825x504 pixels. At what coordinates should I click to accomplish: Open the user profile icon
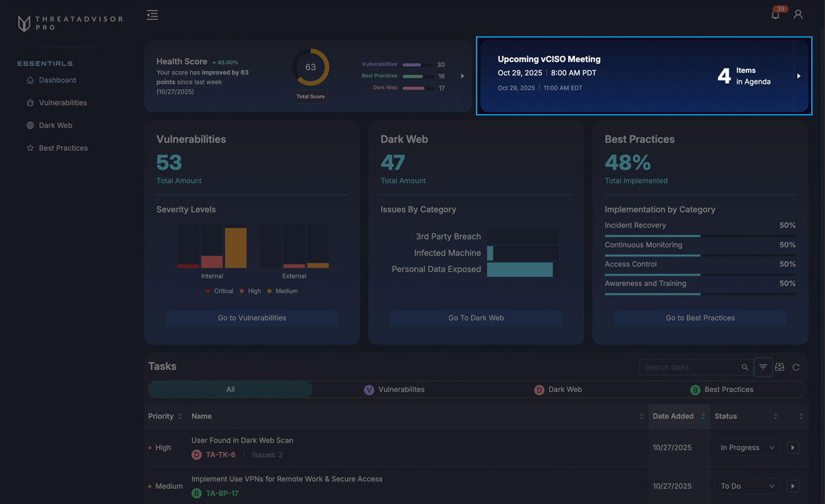(x=798, y=15)
